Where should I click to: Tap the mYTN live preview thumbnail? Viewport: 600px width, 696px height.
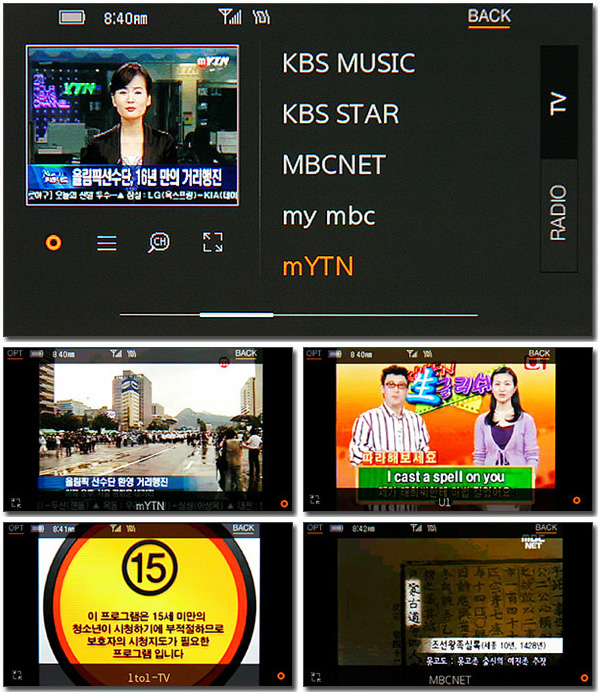pyautogui.click(x=132, y=125)
